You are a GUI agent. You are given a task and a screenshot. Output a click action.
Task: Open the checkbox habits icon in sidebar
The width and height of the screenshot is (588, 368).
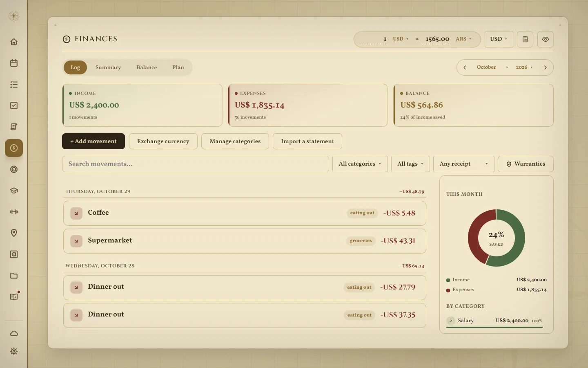(14, 105)
